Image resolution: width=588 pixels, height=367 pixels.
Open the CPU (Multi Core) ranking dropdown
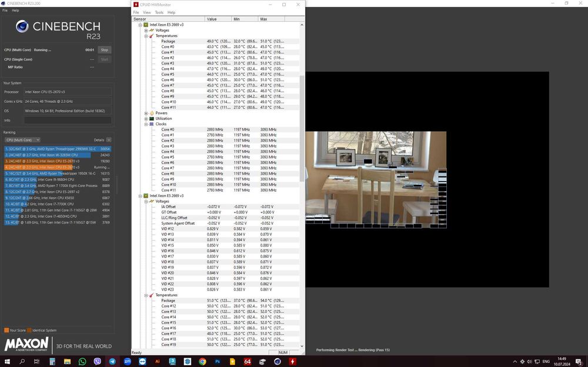pyautogui.click(x=22, y=140)
